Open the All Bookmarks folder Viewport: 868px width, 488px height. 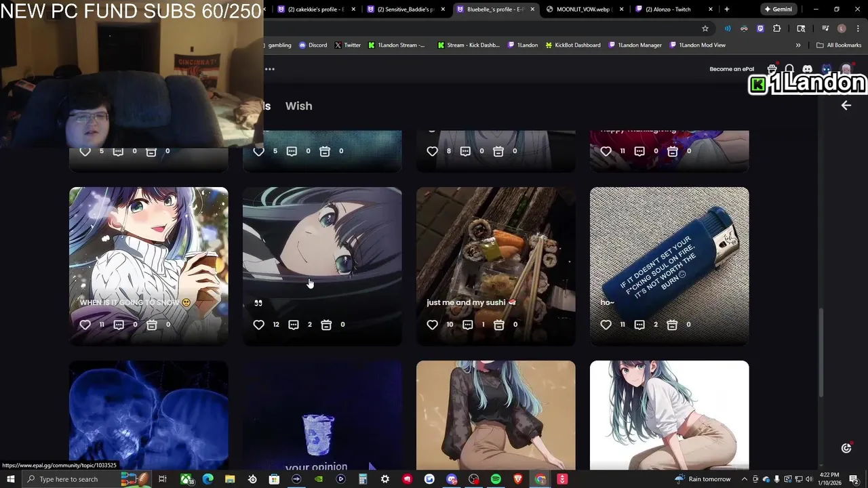(839, 45)
